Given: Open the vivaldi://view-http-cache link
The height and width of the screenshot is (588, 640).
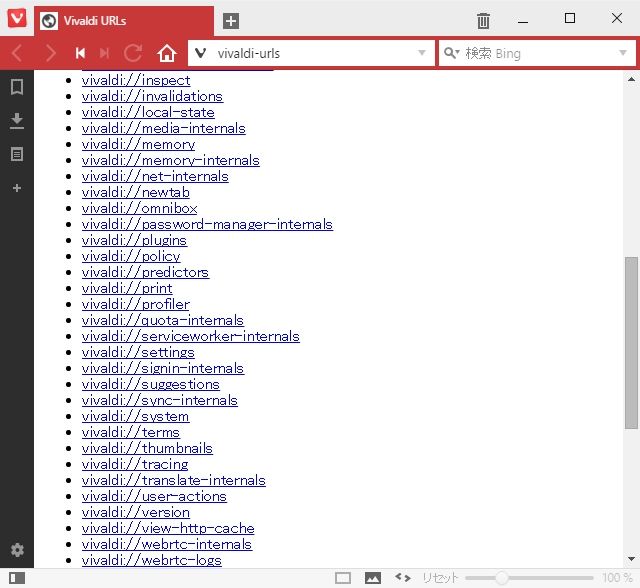Looking at the screenshot, I should point(168,528).
